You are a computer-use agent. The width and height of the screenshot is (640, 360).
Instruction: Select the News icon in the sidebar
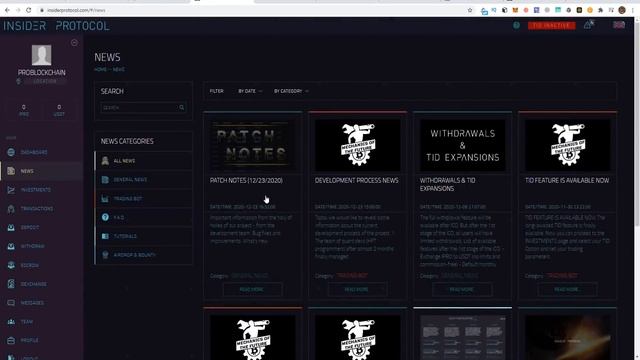tap(11, 171)
